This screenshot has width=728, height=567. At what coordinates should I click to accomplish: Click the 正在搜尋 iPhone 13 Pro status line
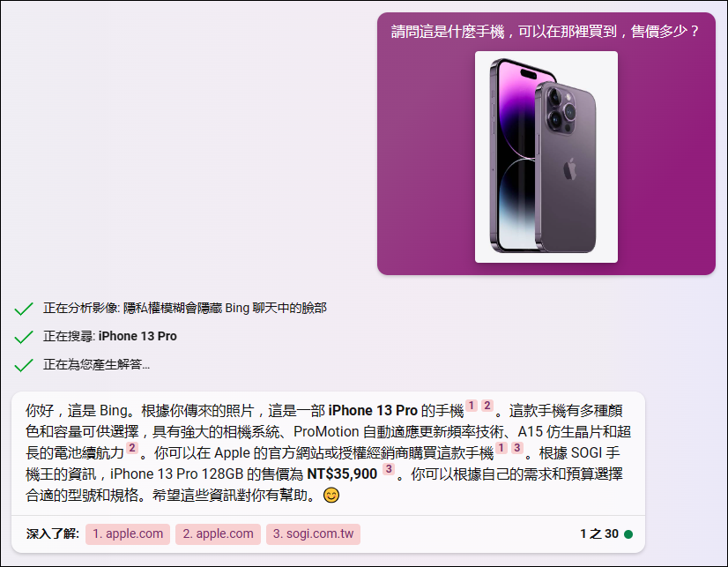point(110,336)
